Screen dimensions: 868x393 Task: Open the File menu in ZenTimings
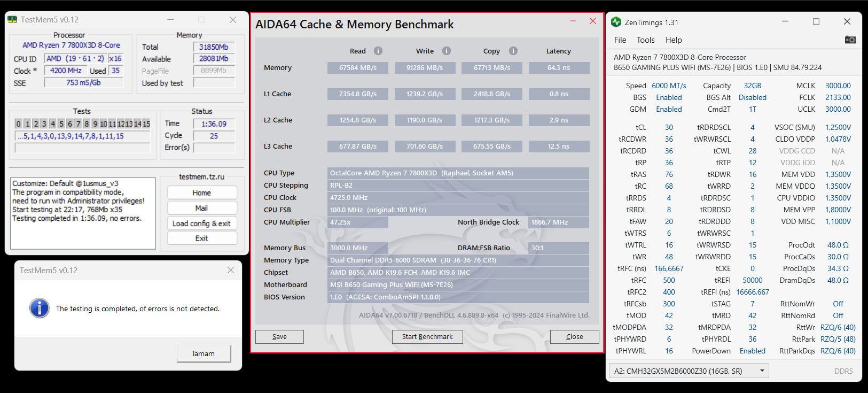point(620,40)
